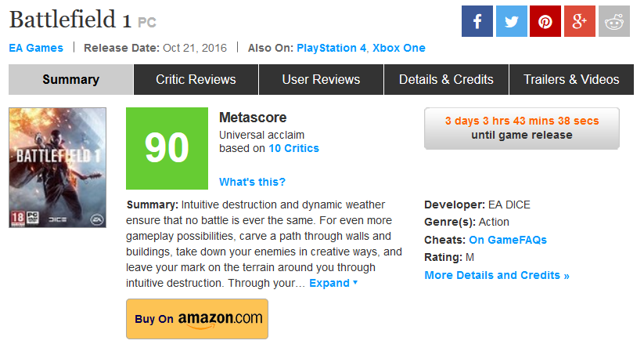View the PlayStation 4 version

(330, 48)
